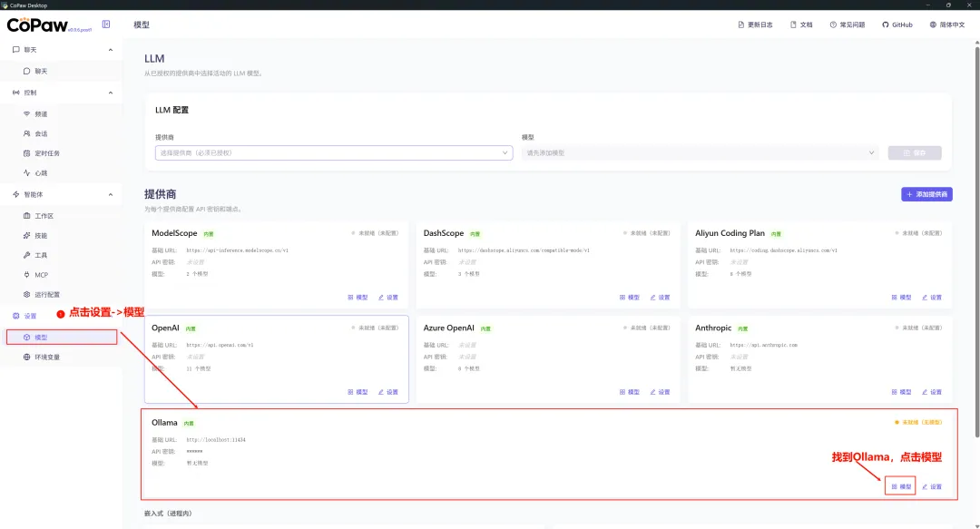Screen dimensions: 980x529
Task: Select the 模型 models item in sidebar
Action: click(x=62, y=338)
